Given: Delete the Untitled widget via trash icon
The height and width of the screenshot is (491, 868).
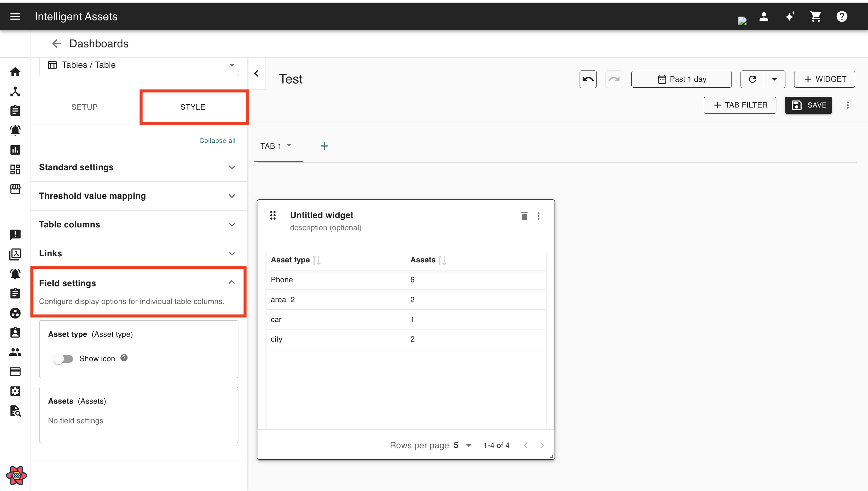Looking at the screenshot, I should 524,216.
